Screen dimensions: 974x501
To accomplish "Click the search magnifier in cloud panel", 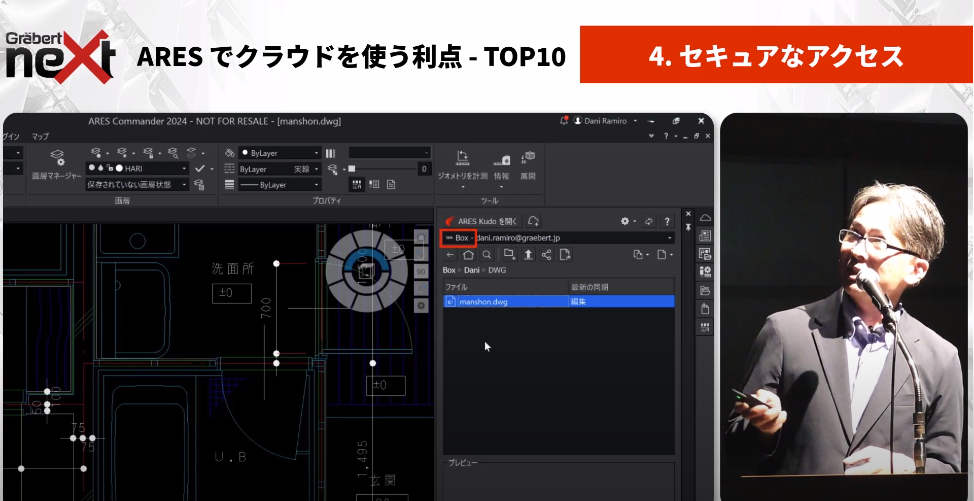I will coord(487,255).
